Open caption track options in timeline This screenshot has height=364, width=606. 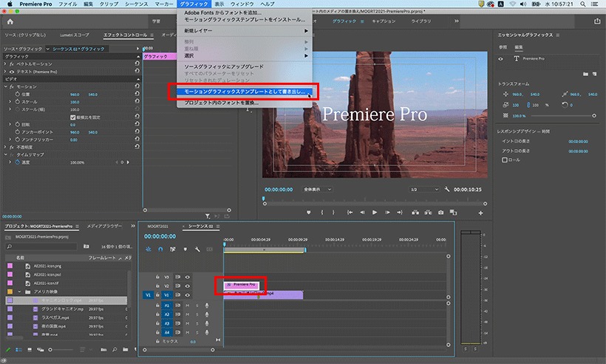click(x=209, y=250)
